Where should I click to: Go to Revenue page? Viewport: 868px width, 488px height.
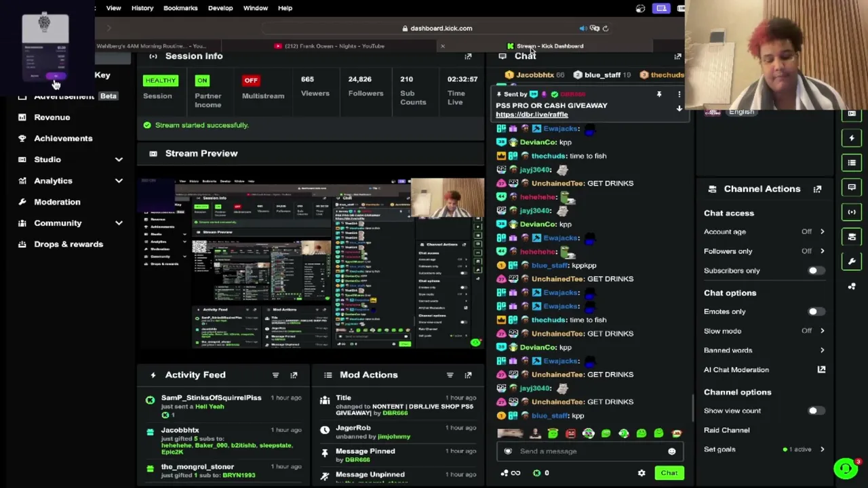pos(52,117)
